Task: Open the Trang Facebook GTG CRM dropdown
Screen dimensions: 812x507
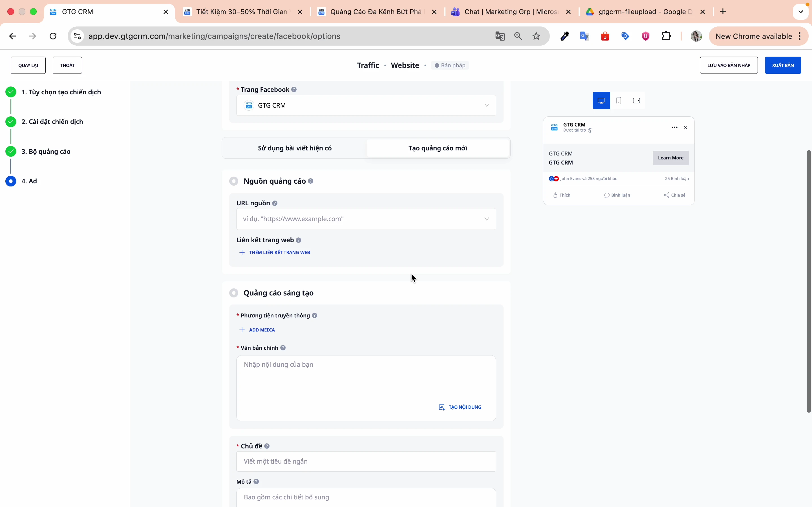Action: [x=366, y=105]
